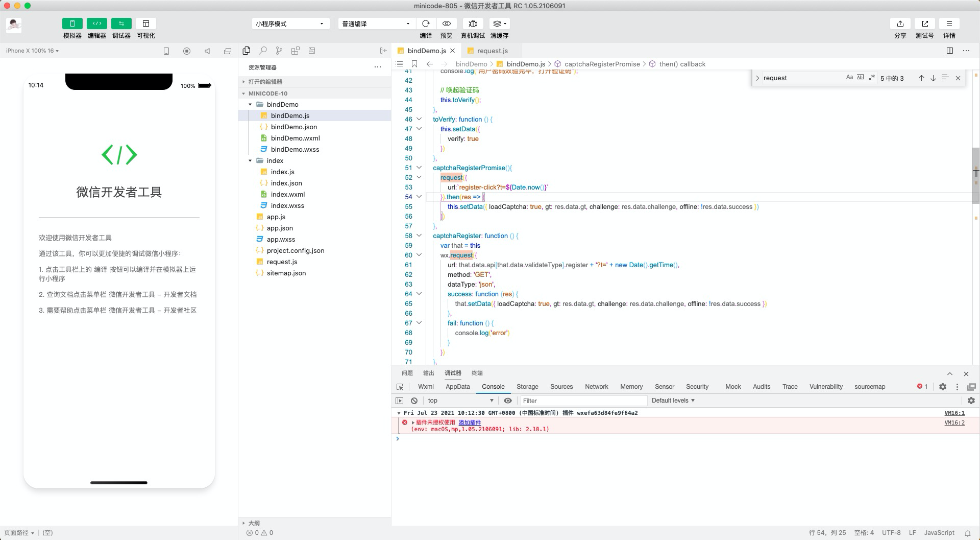This screenshot has width=980, height=540.
Task: Expand the find replace toggle
Action: point(757,78)
